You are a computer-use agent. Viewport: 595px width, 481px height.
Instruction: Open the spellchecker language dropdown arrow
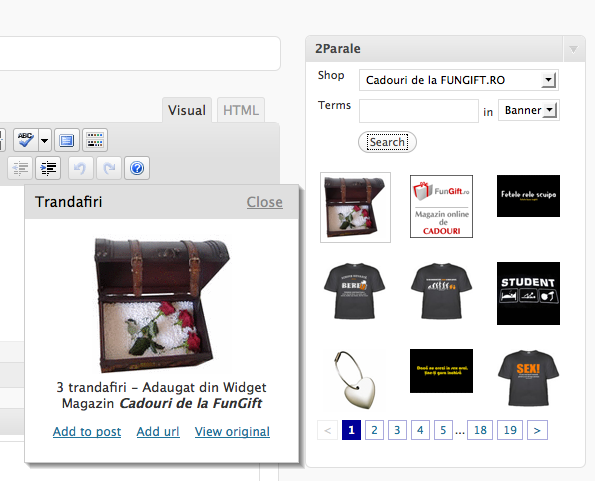45,140
